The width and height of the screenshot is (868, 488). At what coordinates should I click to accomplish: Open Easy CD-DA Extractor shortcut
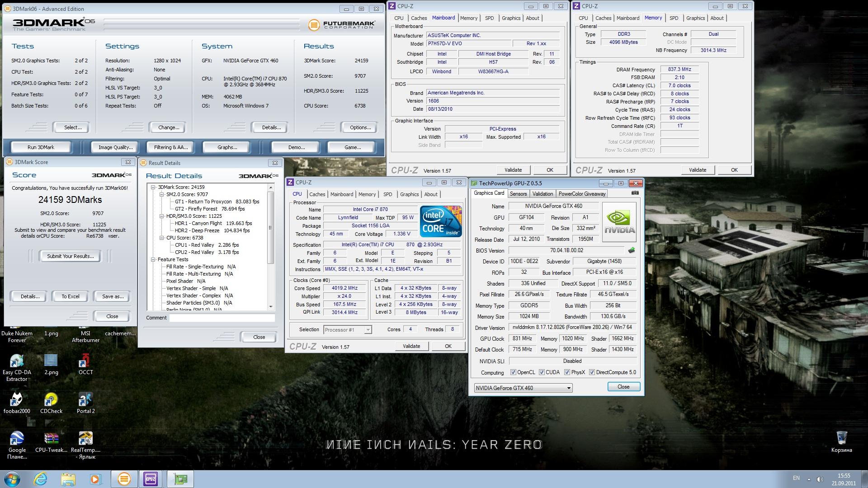click(17, 368)
